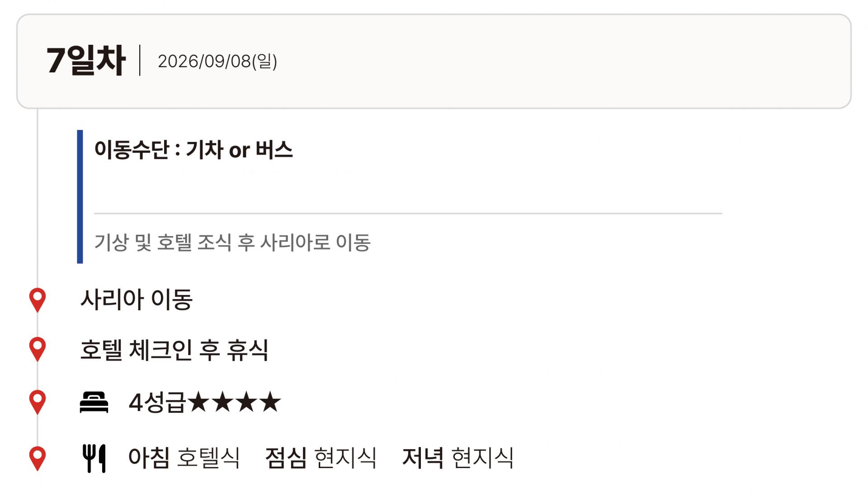Click the blue vertical bar of transport block

point(80,196)
